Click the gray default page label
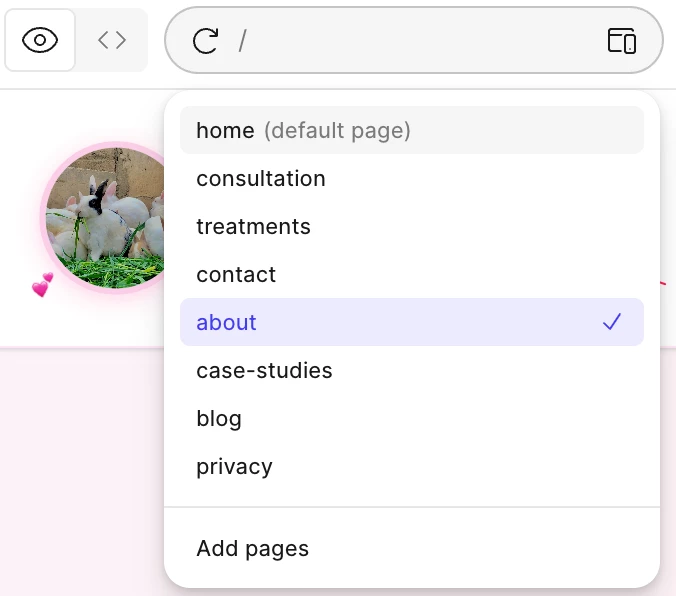Screen dimensions: 676x596 (337, 130)
